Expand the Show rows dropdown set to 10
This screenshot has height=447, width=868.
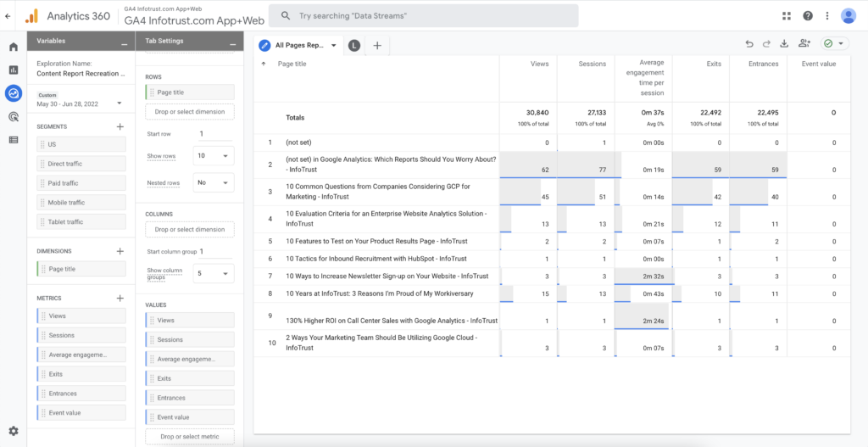(x=214, y=156)
